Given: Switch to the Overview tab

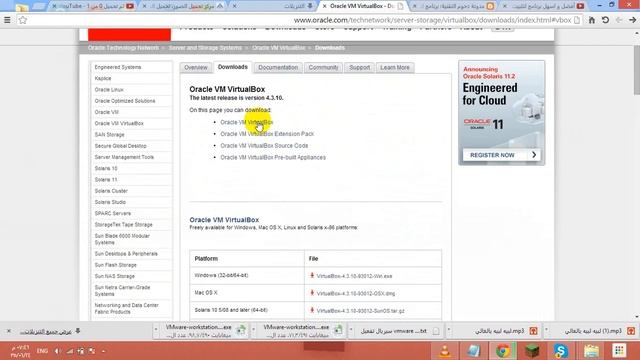Looking at the screenshot, I should (x=196, y=67).
